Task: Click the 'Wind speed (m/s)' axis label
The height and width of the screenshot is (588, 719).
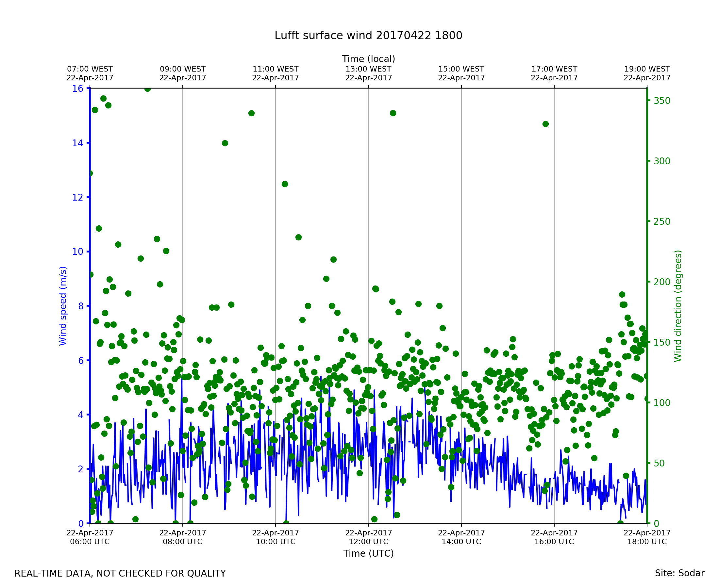Action: (63, 306)
